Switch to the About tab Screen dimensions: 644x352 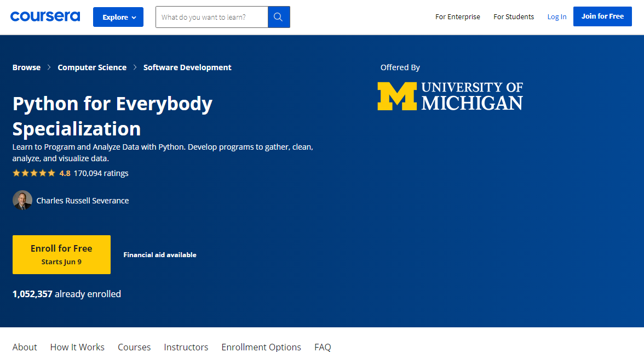[25, 347]
